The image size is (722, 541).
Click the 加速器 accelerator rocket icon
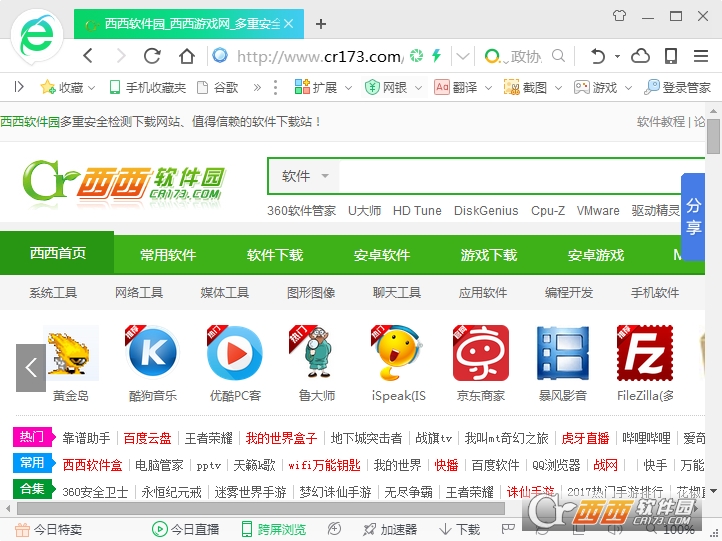369,529
